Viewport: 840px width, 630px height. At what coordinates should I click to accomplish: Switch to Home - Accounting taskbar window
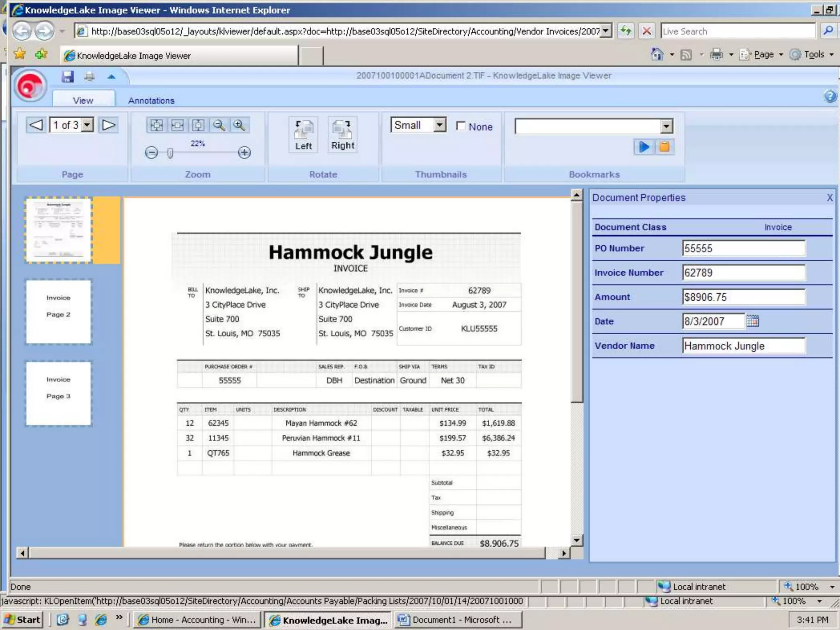point(197,620)
